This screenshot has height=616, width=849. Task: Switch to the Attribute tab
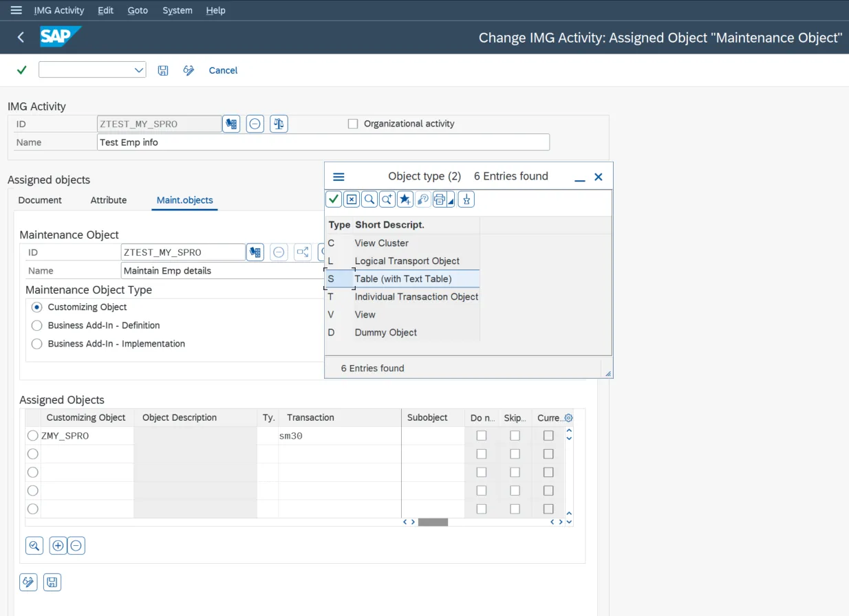click(108, 200)
